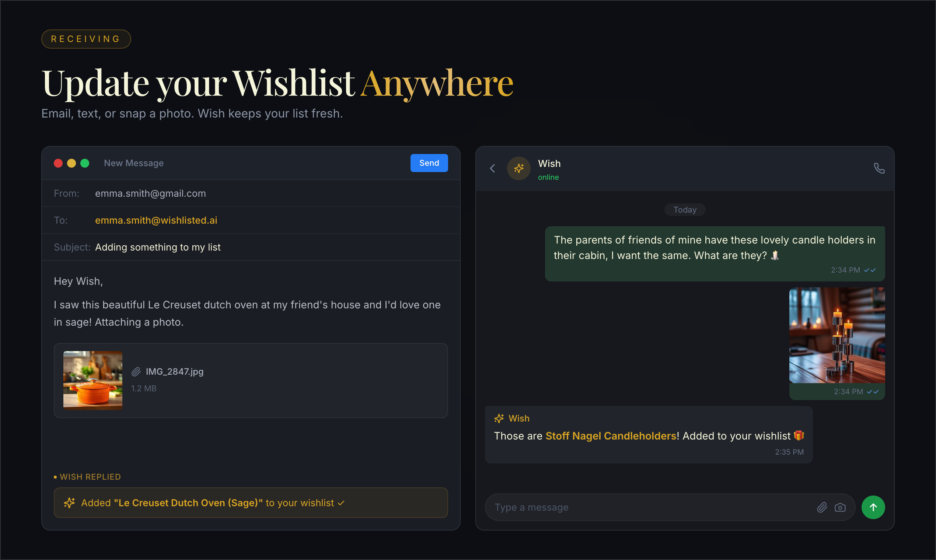
Task: Select the RECEIVING tab badge
Action: pyautogui.click(x=86, y=39)
